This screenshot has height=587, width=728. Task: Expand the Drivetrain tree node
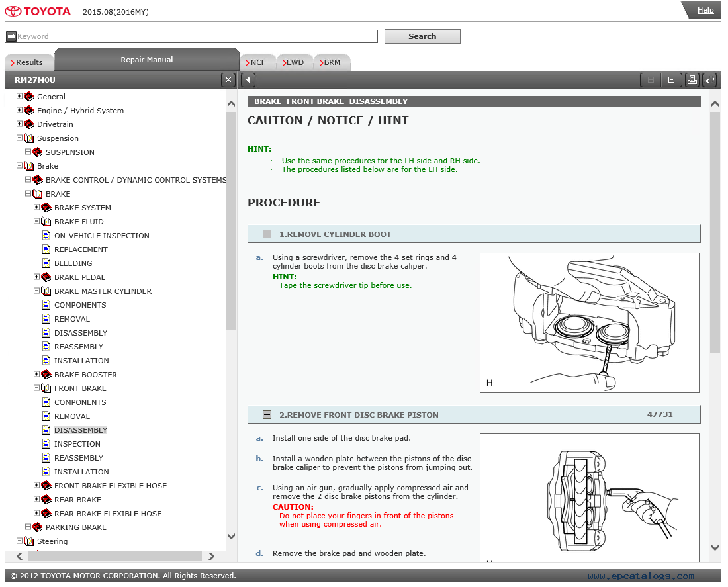tap(19, 124)
